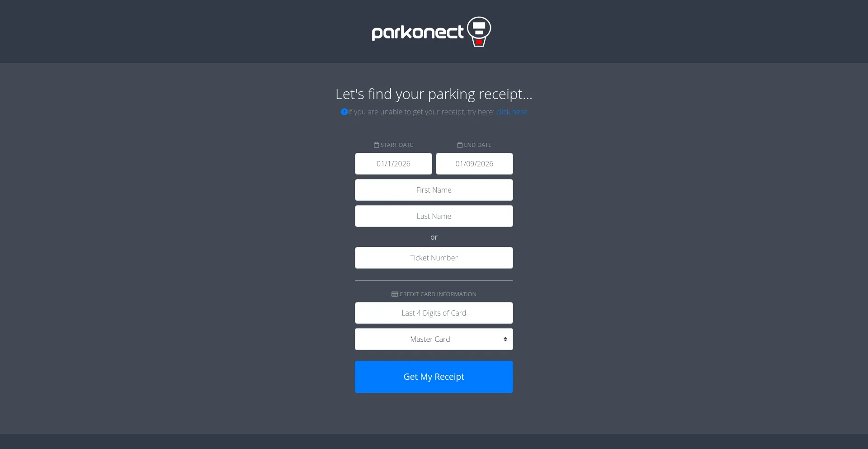
Task: Click the dropdown arrows on card type selector
Action: tap(505, 339)
